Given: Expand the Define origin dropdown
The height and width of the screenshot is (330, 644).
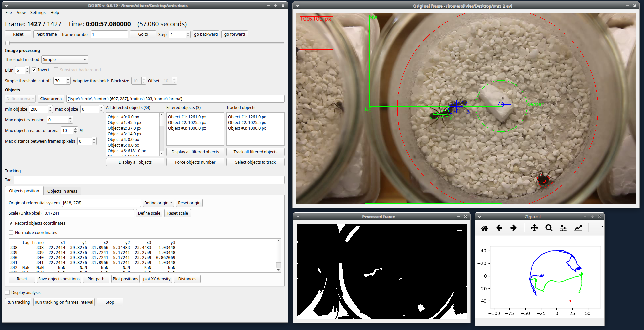Looking at the screenshot, I should (158, 203).
